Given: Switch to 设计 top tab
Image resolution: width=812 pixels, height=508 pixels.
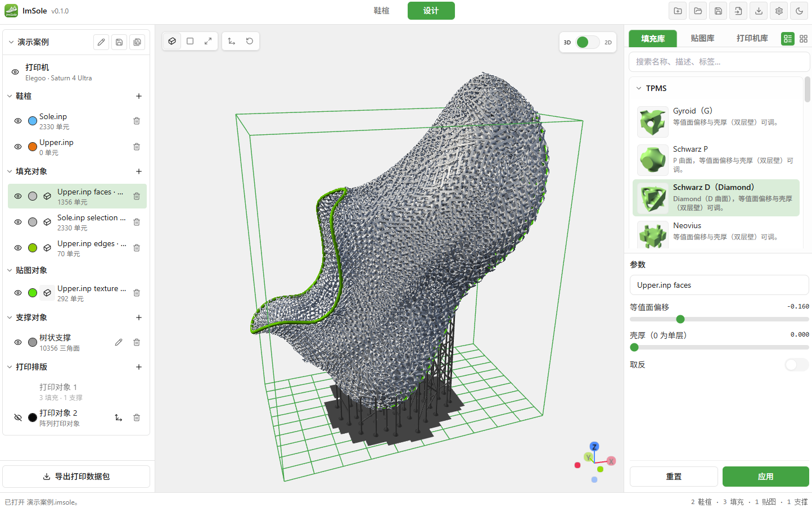Looking at the screenshot, I should pyautogui.click(x=431, y=11).
